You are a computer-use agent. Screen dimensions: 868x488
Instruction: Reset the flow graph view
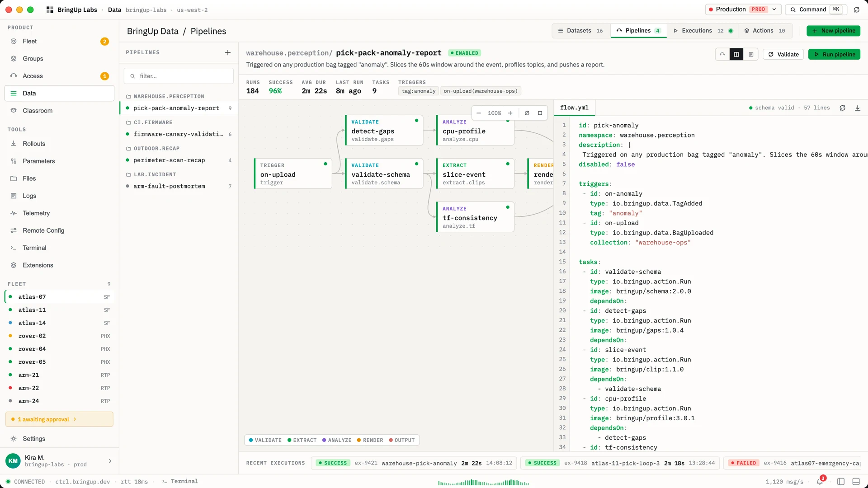click(527, 113)
